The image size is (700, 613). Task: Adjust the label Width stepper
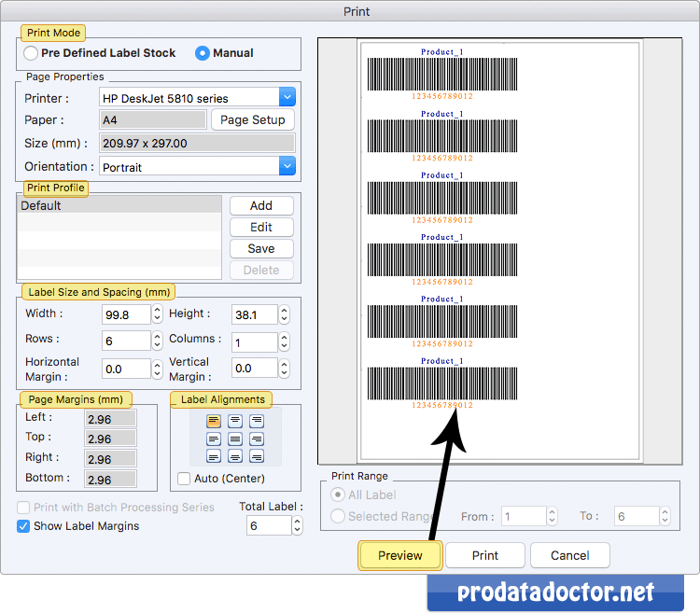[x=157, y=314]
